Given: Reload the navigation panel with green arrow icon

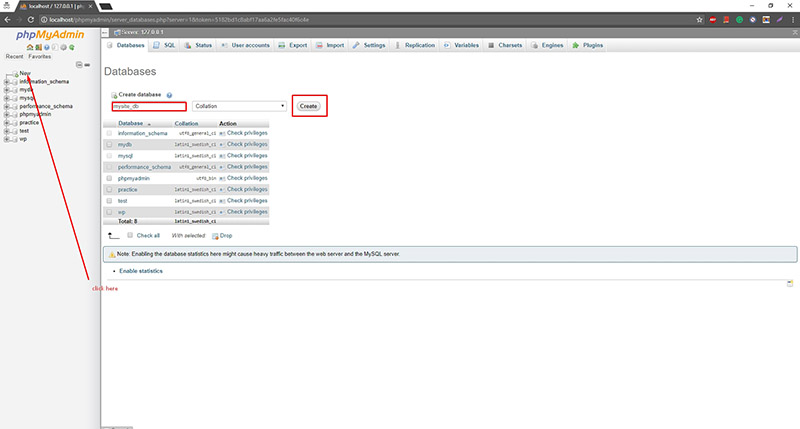Looking at the screenshot, I should click(72, 47).
